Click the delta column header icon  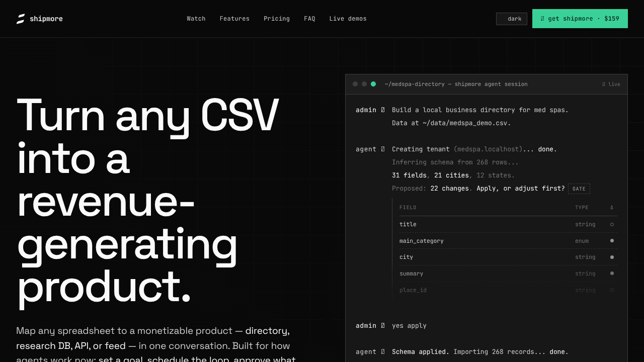612,207
